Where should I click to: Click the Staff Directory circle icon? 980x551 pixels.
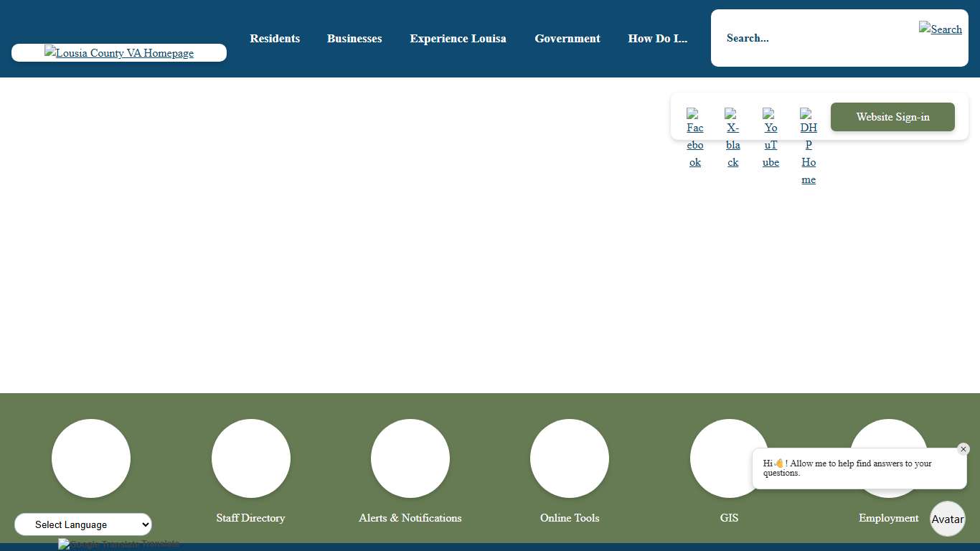(251, 458)
